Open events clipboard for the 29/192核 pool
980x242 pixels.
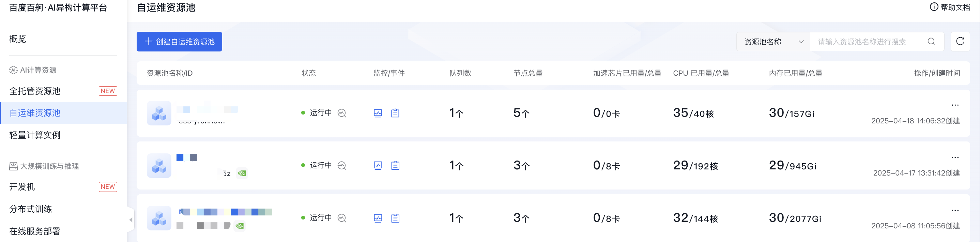tap(395, 166)
